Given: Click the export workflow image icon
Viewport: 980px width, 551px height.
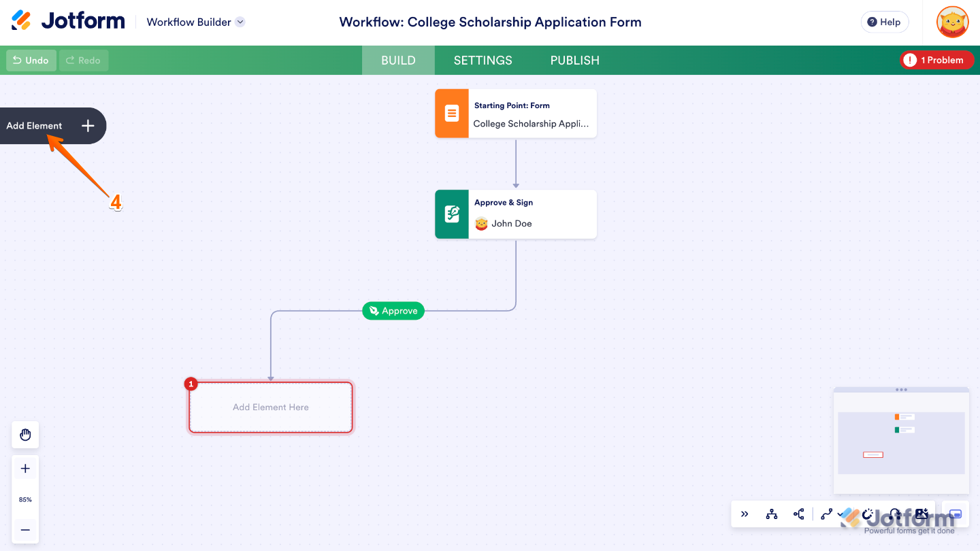Looking at the screenshot, I should click(x=923, y=514).
